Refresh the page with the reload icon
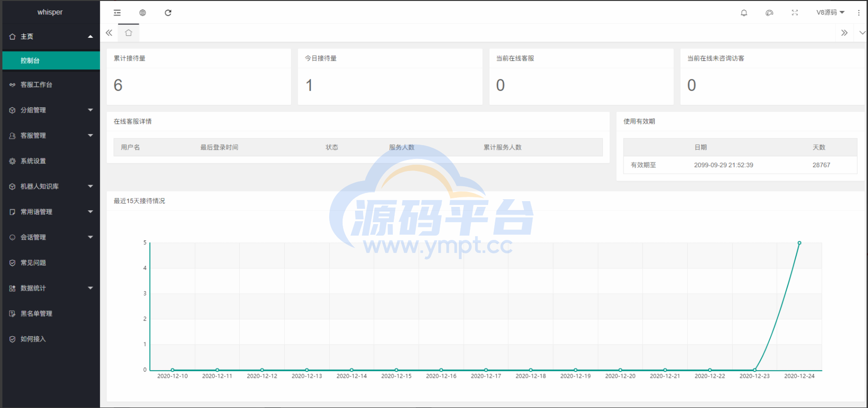 click(x=168, y=13)
